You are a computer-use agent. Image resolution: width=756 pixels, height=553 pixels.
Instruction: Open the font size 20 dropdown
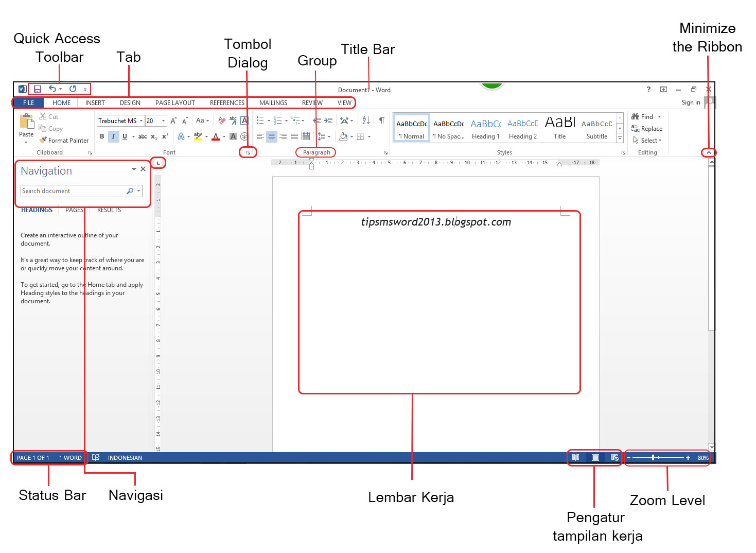[163, 121]
